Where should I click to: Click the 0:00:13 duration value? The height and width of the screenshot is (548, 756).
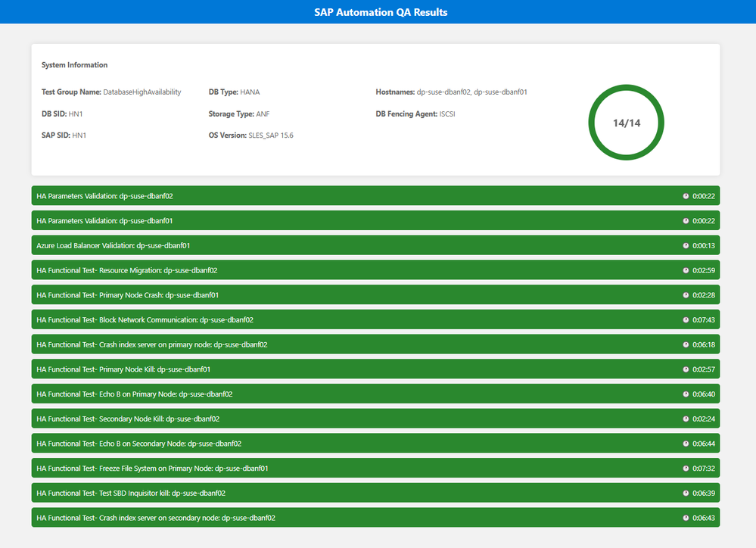pos(704,245)
